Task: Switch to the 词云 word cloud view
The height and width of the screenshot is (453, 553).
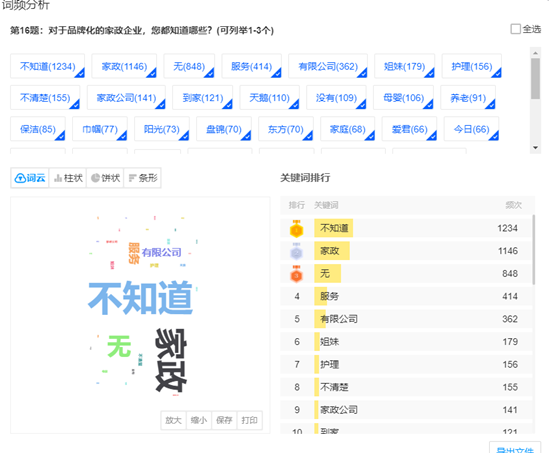Action: tap(30, 178)
